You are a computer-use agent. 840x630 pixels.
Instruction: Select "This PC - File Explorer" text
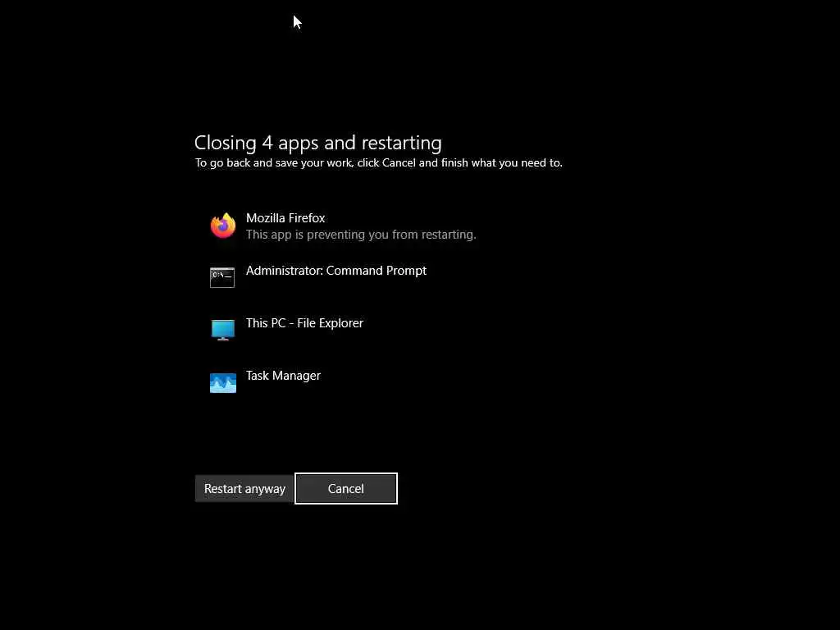pos(304,323)
